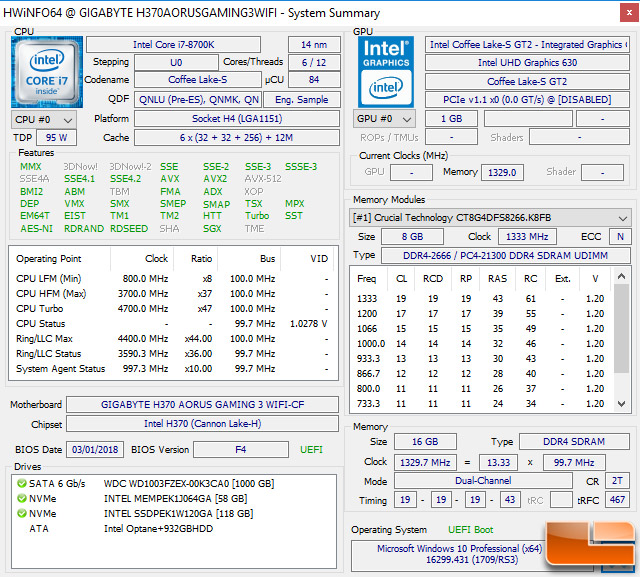Click the Codename Coffee Lake-S field
The width and height of the screenshot is (640, 577).
198,80
